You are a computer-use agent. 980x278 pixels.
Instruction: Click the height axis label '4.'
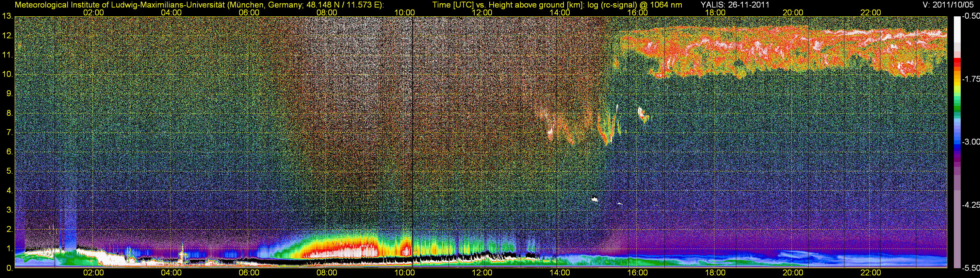point(9,190)
